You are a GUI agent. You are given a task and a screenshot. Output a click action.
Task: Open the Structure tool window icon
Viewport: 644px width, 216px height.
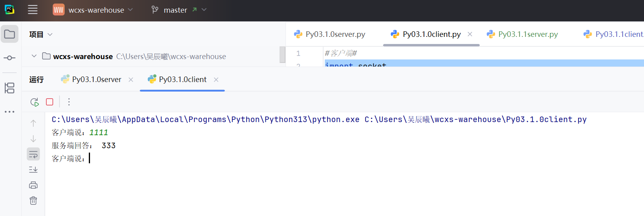pos(10,88)
